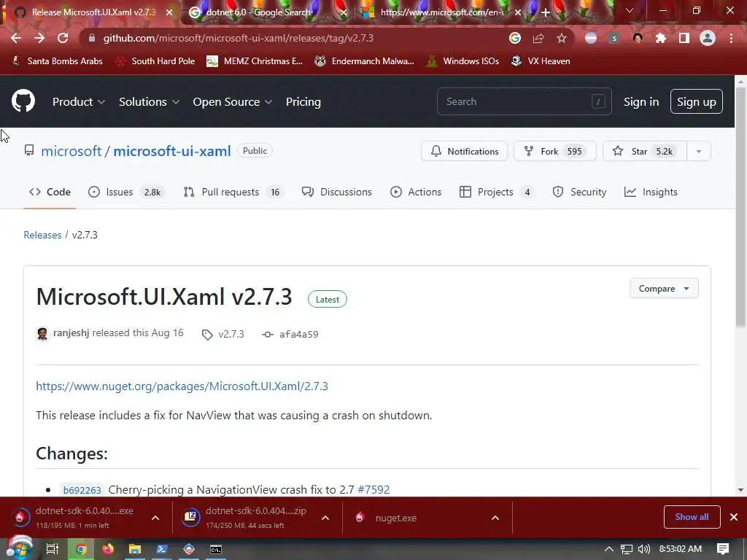This screenshot has height=560, width=747.
Task: Open the Projects tab
Action: pos(497,192)
